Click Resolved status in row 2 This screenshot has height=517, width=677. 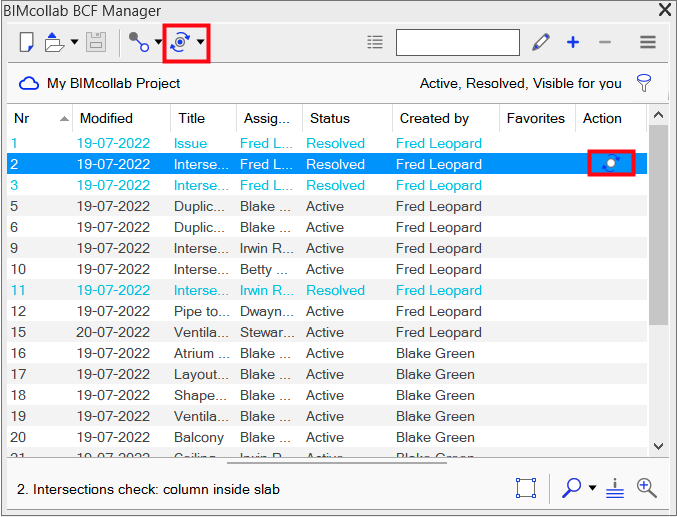pos(335,164)
